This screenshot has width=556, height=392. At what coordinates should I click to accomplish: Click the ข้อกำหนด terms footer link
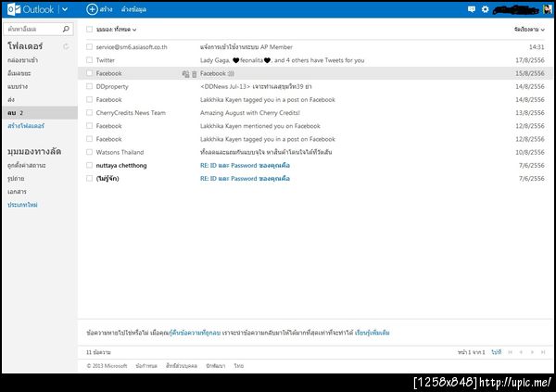click(146, 366)
